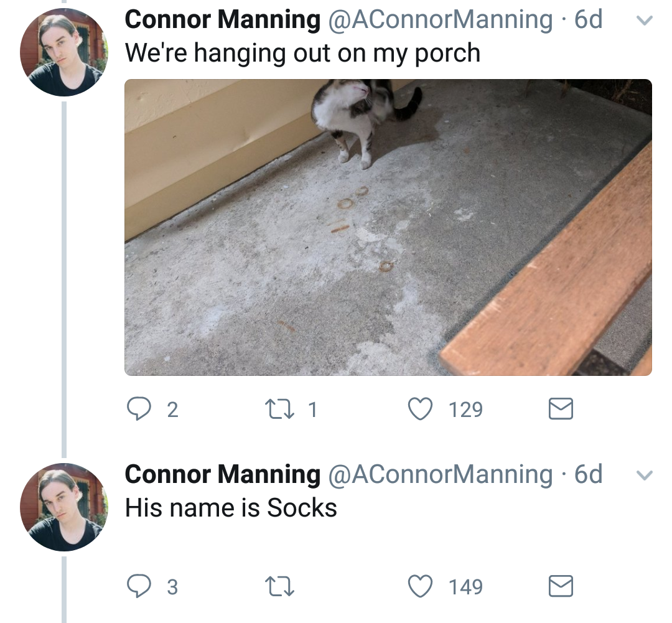Visit @AConnorManning handle in second tweet
The height and width of the screenshot is (623, 672).
pos(440,475)
